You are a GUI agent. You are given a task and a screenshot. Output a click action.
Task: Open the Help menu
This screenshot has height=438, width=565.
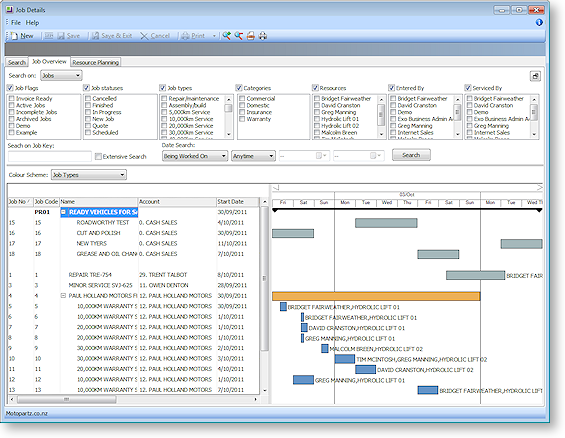tap(32, 23)
